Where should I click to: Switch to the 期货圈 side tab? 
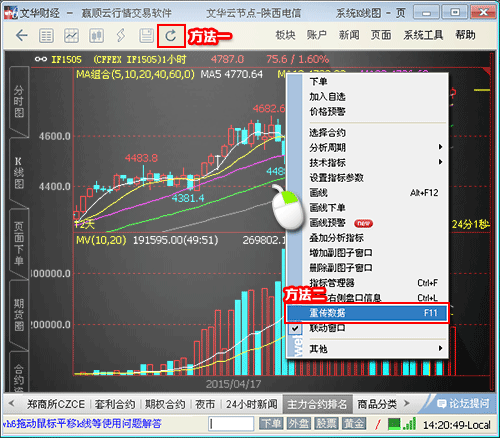point(19,315)
